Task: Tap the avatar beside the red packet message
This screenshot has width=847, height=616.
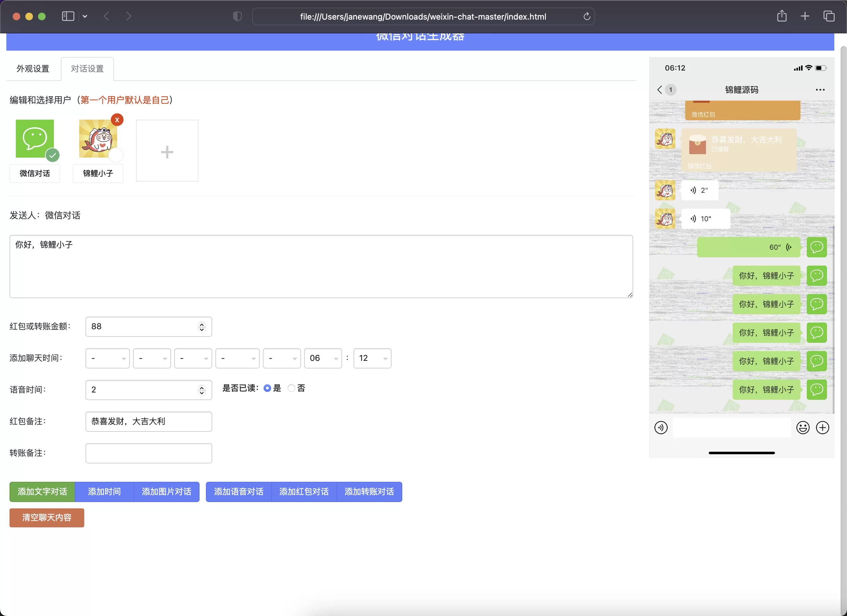Action: pos(665,139)
